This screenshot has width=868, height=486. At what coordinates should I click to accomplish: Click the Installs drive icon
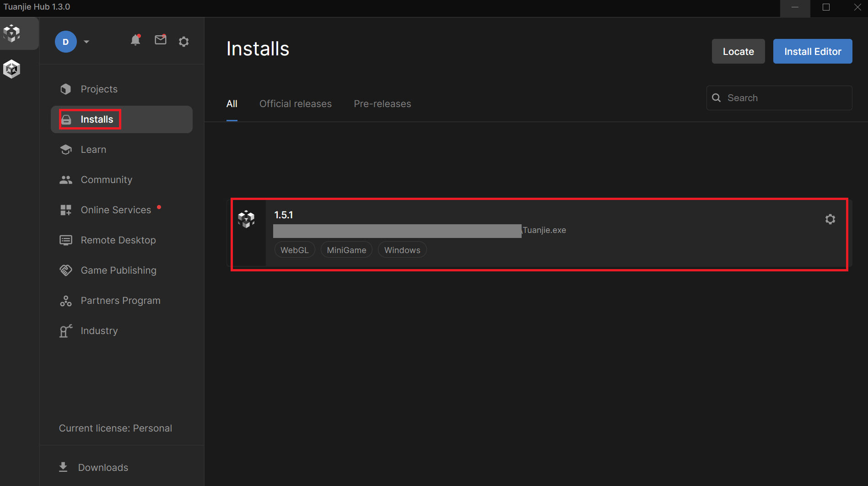[66, 120]
